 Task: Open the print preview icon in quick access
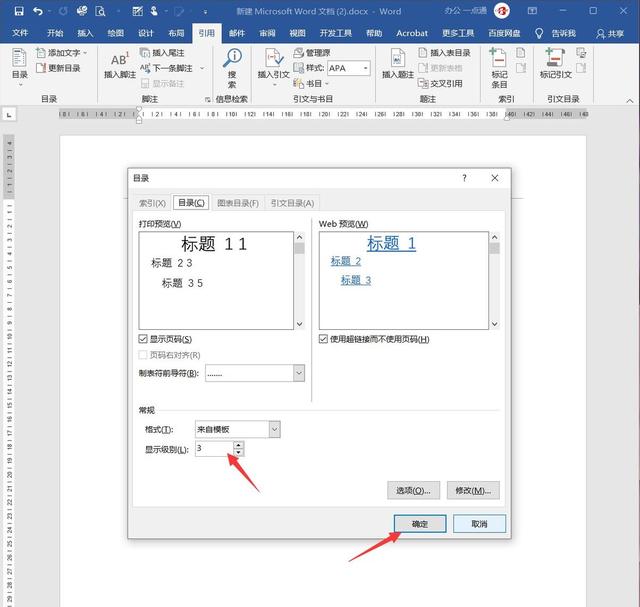coord(100,11)
